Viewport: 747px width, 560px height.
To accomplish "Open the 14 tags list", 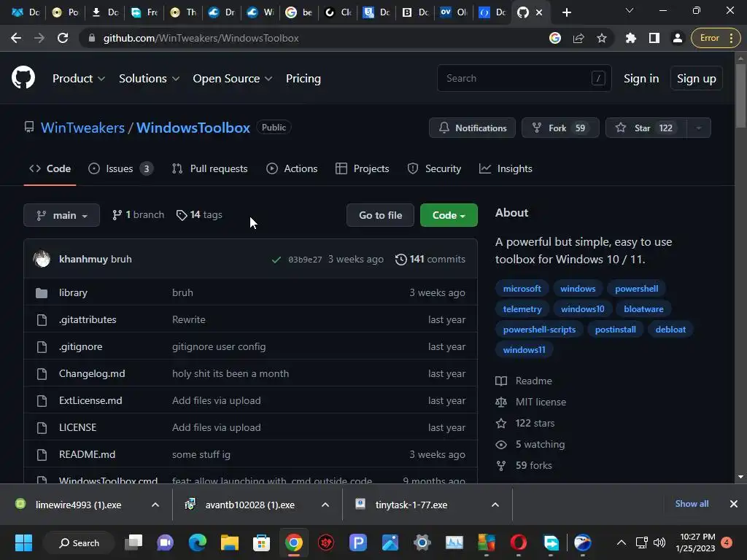I will point(199,215).
